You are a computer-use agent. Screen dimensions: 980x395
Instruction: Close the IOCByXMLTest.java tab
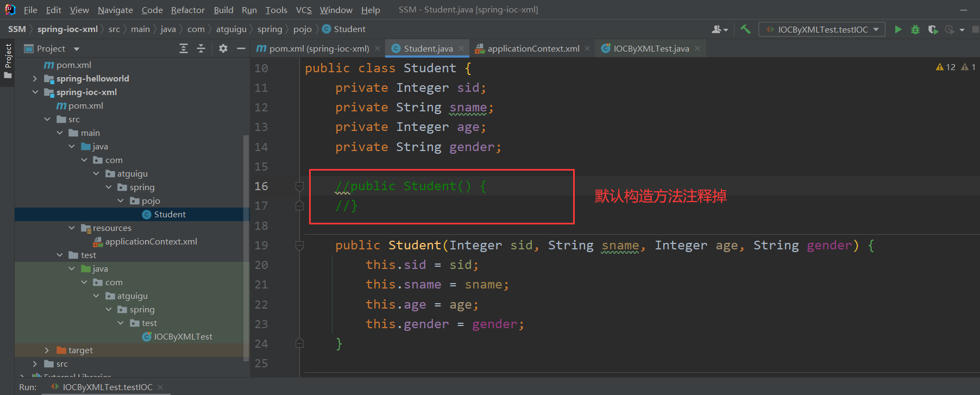pyautogui.click(x=698, y=49)
